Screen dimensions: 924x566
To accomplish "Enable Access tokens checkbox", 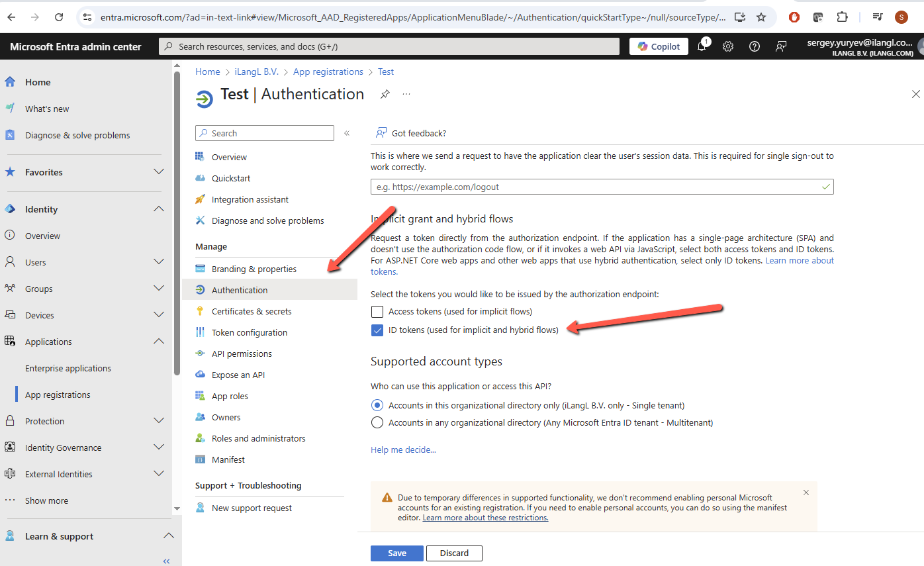I will tap(377, 311).
